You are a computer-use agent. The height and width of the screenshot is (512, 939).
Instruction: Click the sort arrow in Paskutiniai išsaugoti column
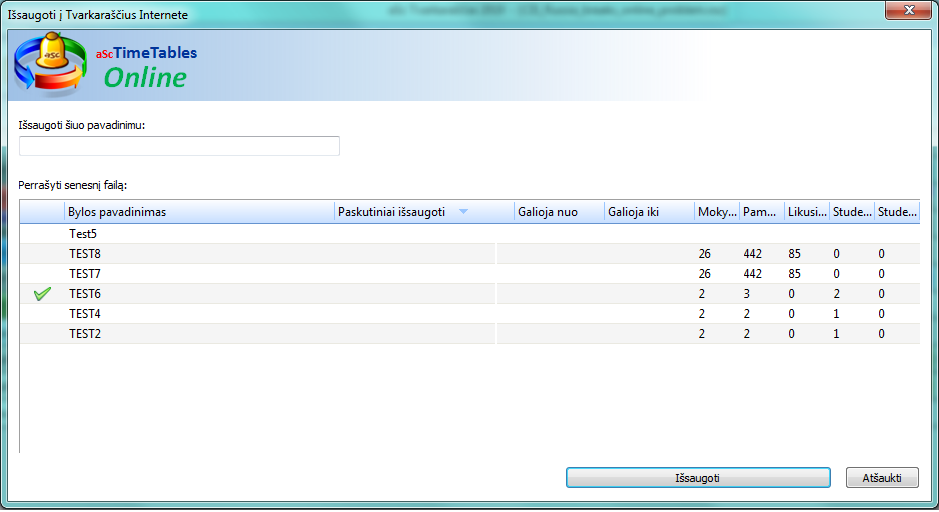click(x=463, y=212)
